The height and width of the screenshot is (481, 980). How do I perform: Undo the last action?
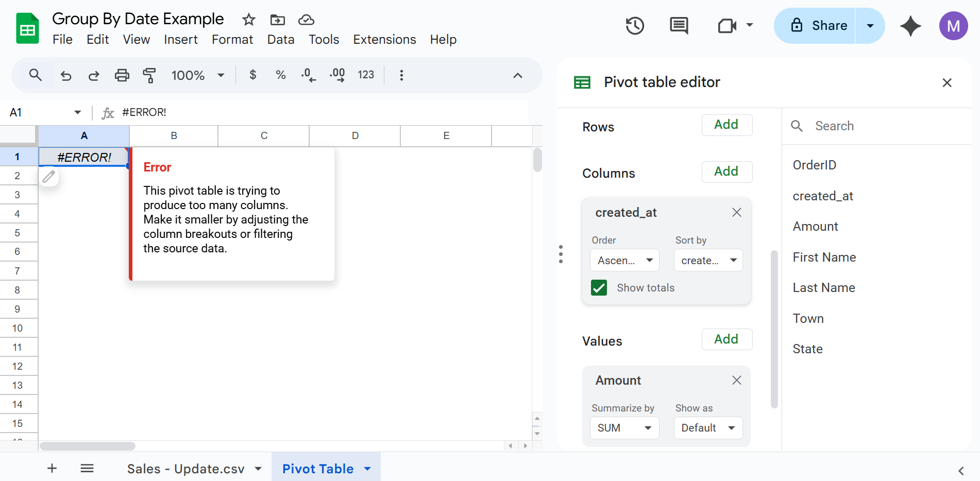[x=66, y=75]
